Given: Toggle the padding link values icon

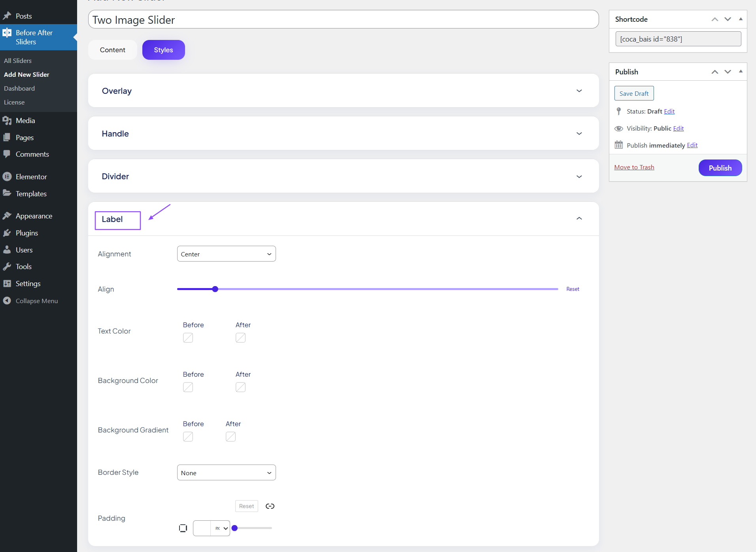Looking at the screenshot, I should click(270, 506).
